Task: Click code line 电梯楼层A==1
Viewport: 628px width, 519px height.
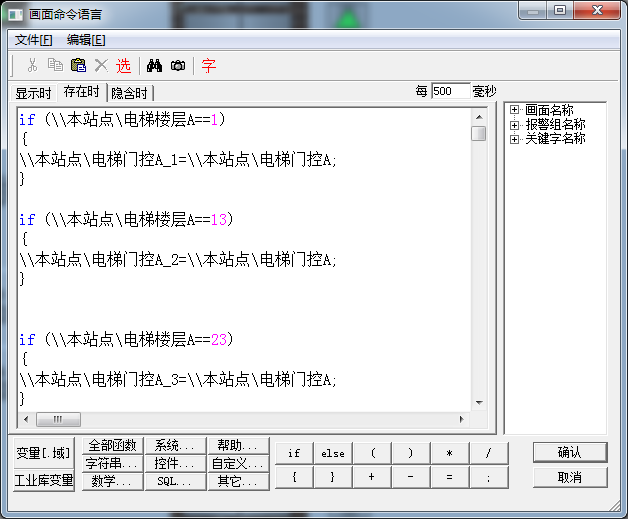Action: (123, 119)
